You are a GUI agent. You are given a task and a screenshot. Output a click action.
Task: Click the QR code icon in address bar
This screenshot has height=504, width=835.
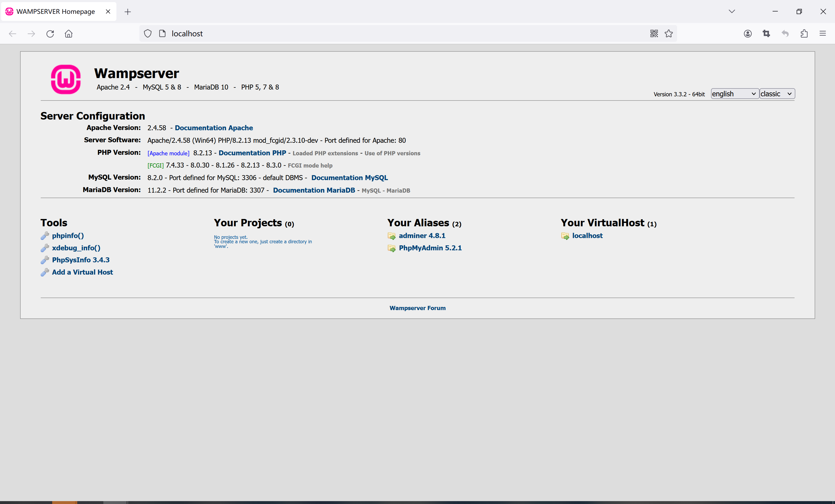pyautogui.click(x=654, y=34)
